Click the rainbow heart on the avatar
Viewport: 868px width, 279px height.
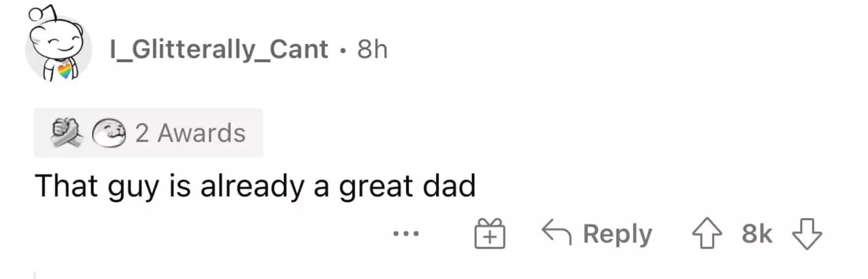pos(65,71)
